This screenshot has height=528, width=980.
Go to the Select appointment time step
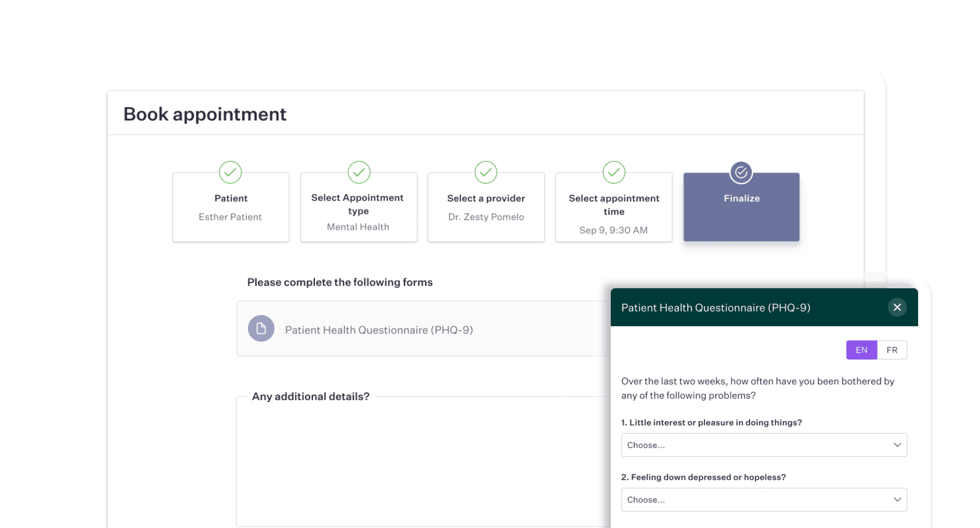click(x=614, y=207)
